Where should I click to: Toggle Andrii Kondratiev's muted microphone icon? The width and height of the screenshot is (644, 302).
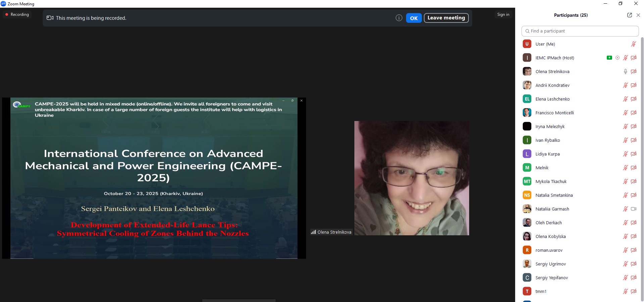tap(625, 85)
